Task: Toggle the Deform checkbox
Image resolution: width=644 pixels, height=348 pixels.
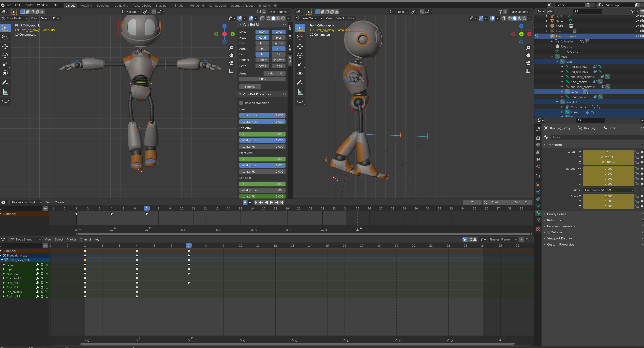Action: pos(548,232)
